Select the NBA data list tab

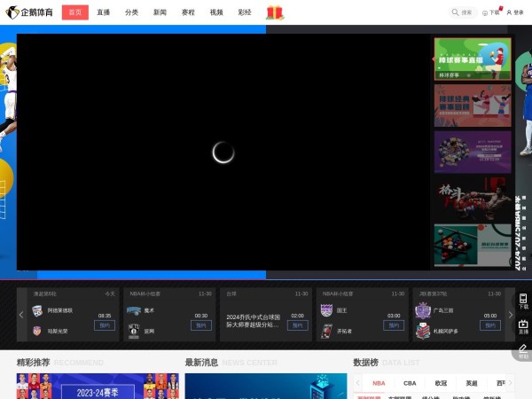[x=379, y=383]
